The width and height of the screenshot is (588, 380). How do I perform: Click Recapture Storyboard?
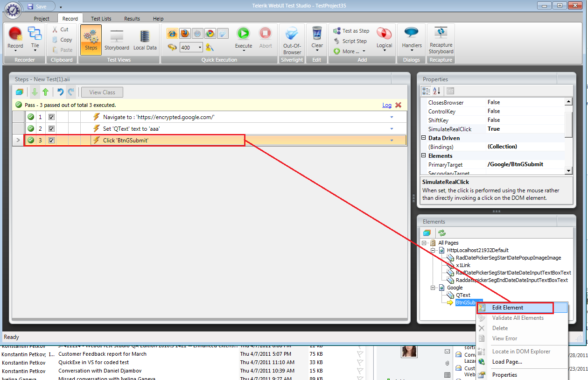tap(441, 40)
